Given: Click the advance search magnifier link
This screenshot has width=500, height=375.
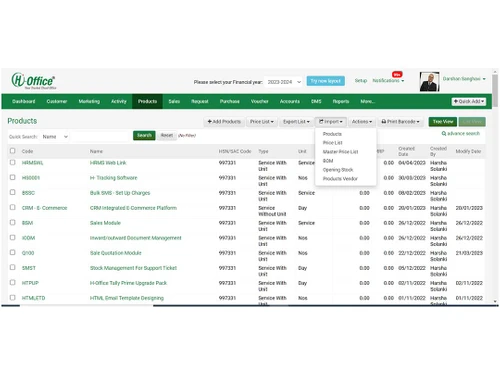Looking at the screenshot, I should 461,133.
